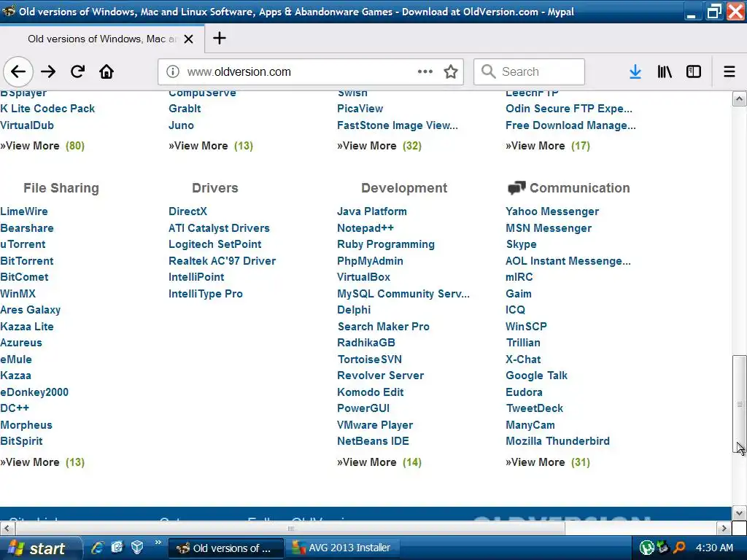Viewport: 747px width, 560px height.
Task: View More (80) in first column
Action: click(42, 146)
